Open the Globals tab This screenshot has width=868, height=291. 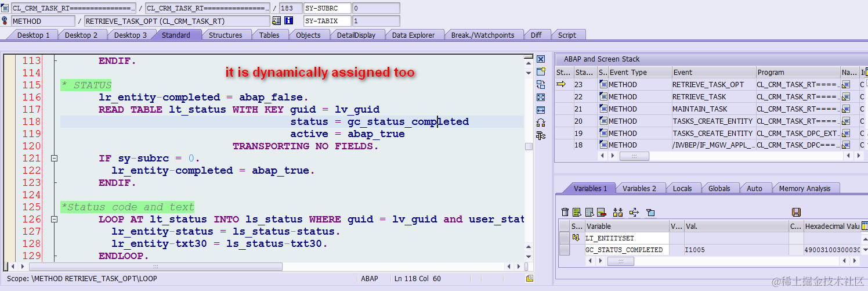click(719, 188)
